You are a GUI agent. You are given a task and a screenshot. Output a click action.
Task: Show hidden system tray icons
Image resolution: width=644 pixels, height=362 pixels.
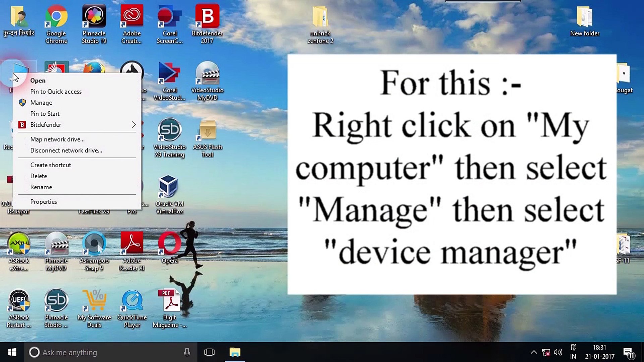534,352
